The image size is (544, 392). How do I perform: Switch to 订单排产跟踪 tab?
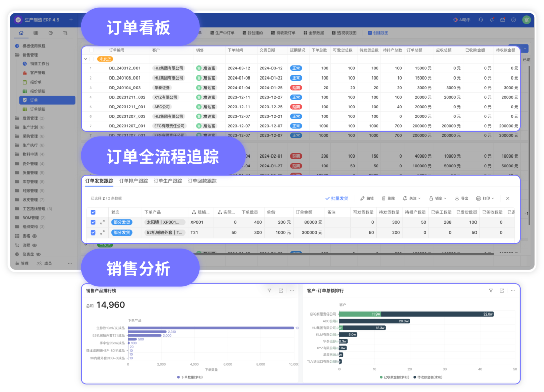(x=133, y=181)
